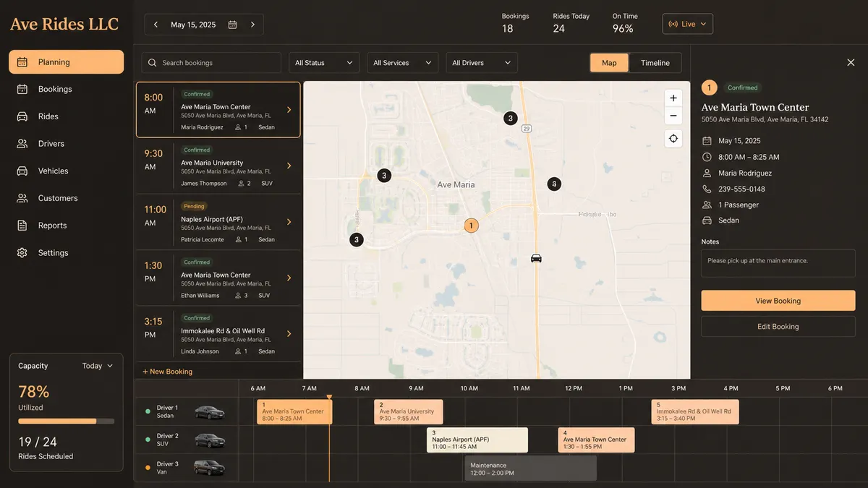Click the Notes text box
The width and height of the screenshot is (868, 488).
(x=778, y=263)
